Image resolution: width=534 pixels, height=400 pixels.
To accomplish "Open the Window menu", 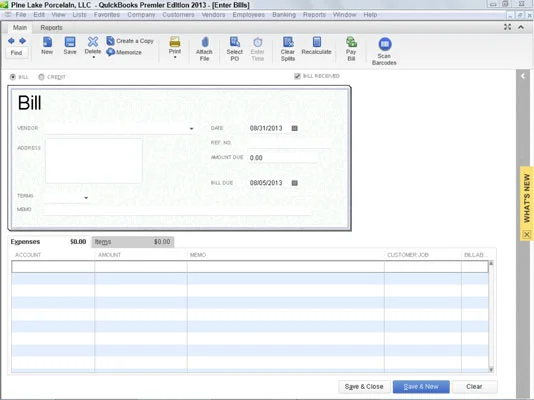I will (x=345, y=15).
